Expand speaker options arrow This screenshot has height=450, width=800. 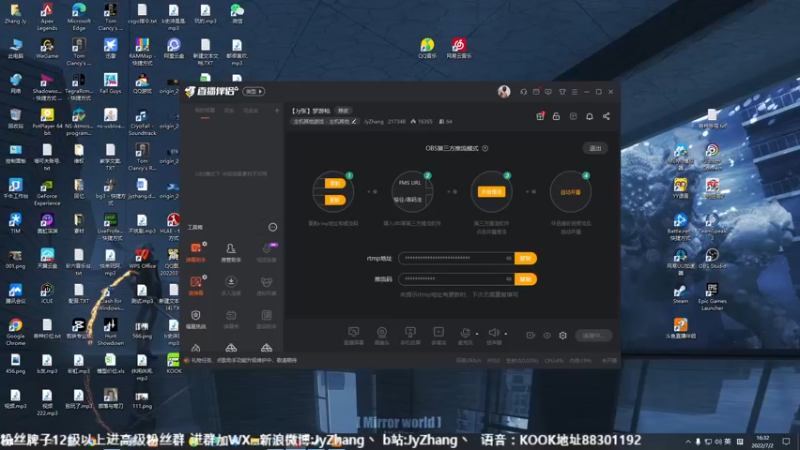pos(506,334)
